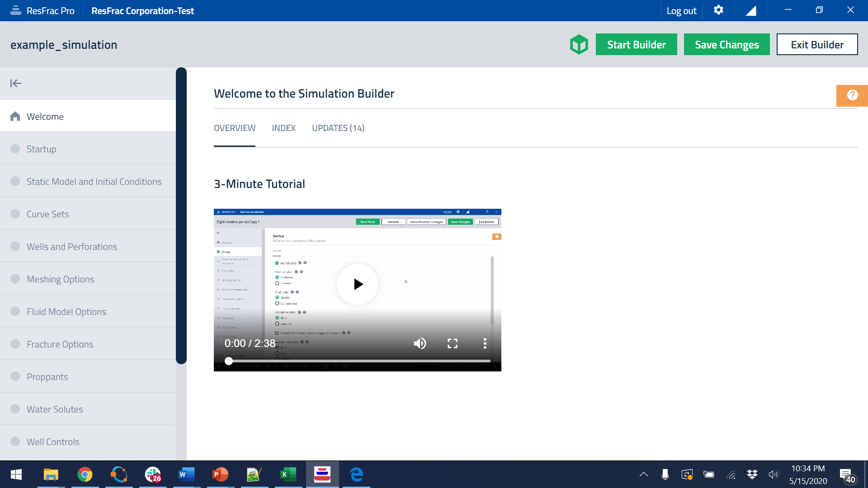Click the Start Builder button
Image resolution: width=868 pixels, height=488 pixels.
637,44
